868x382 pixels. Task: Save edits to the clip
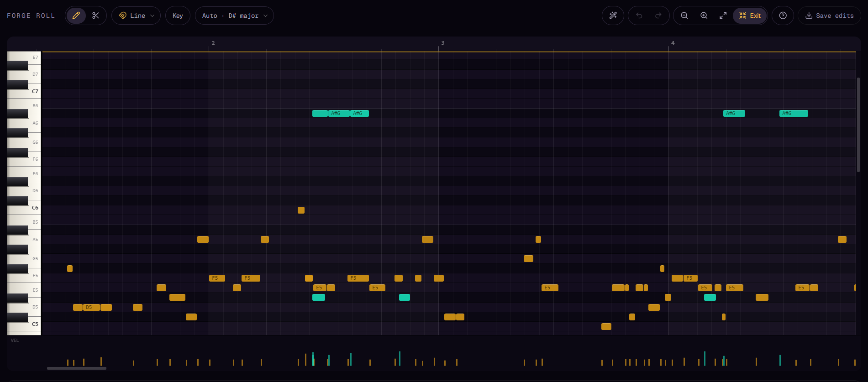point(829,16)
